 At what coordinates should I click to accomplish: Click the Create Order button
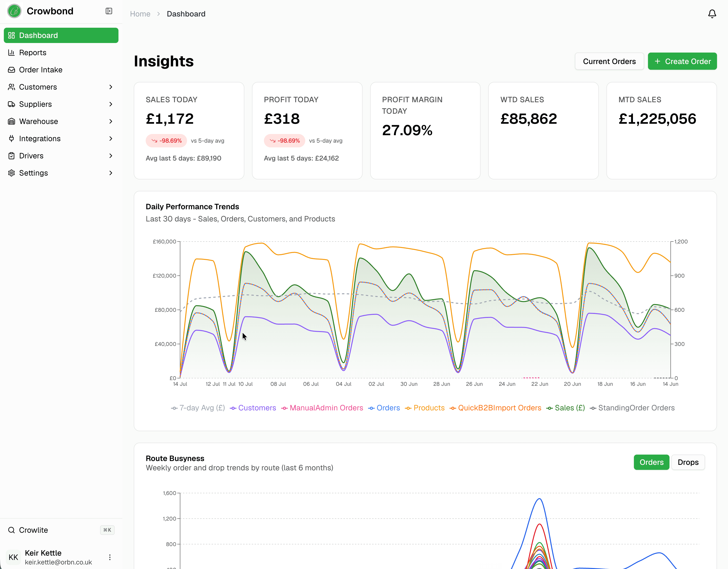coord(682,61)
